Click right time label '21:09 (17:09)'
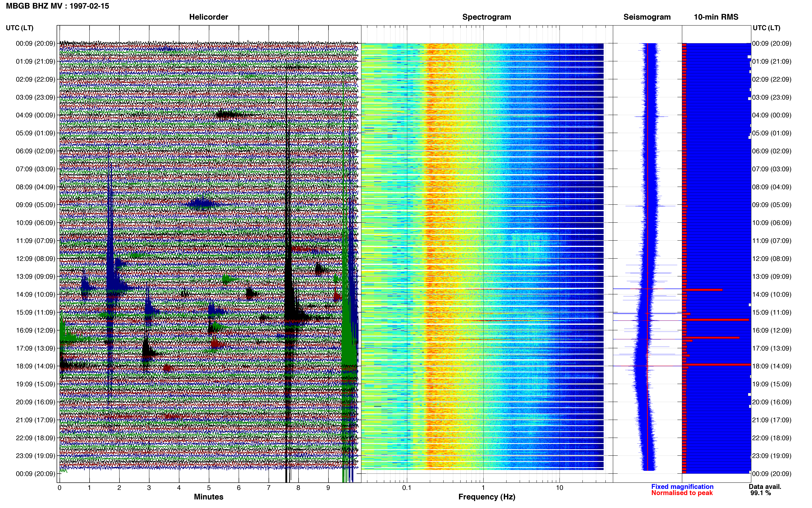The width and height of the screenshot is (812, 508). (772, 420)
